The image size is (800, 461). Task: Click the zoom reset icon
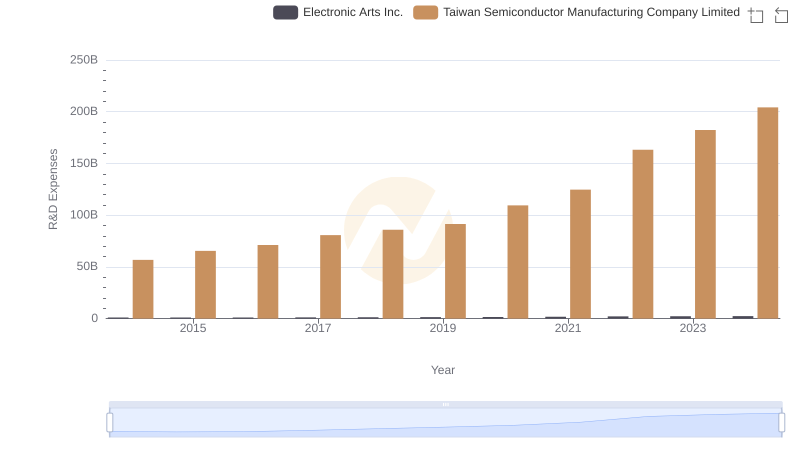click(781, 15)
